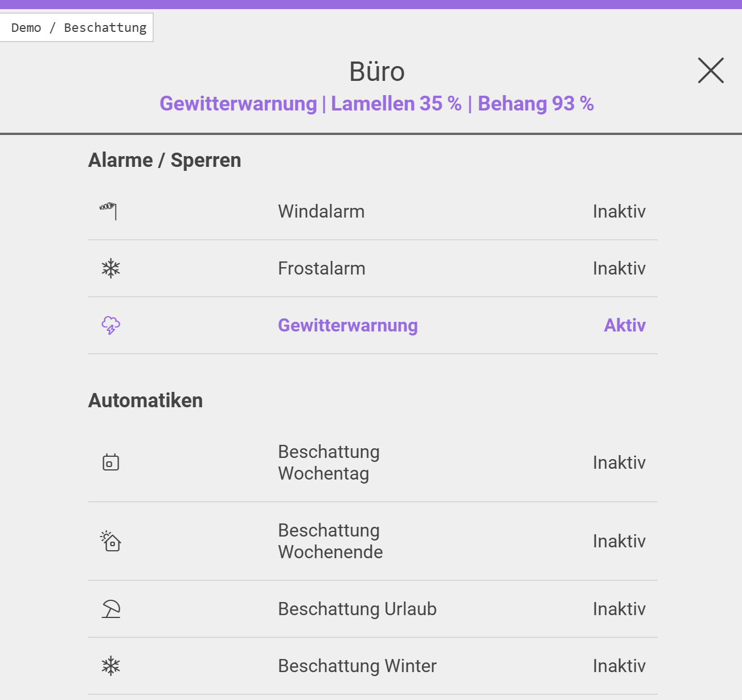Toggle Beschattung Wochentag Inaktiv status
This screenshot has width=742, height=700.
click(619, 462)
